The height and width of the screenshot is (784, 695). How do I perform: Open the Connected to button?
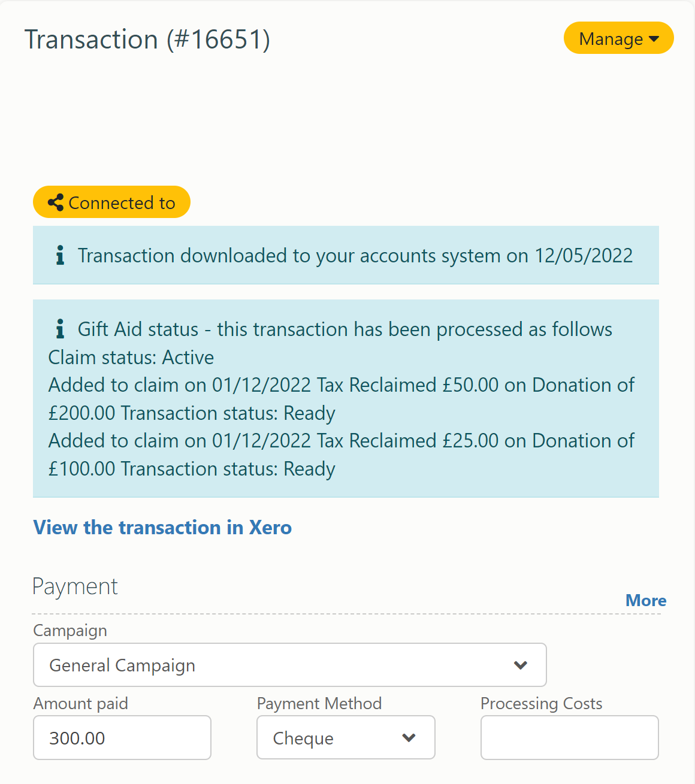[x=111, y=202]
